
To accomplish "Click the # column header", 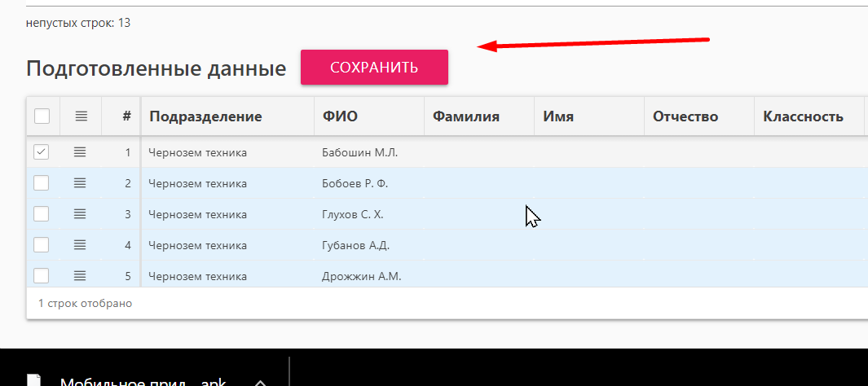I will pyautogui.click(x=126, y=116).
